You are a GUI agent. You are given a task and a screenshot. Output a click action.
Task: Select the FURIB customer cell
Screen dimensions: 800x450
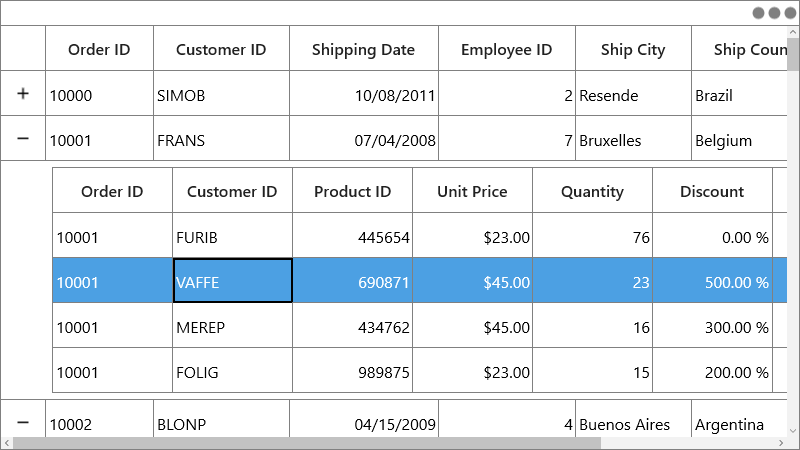point(232,235)
